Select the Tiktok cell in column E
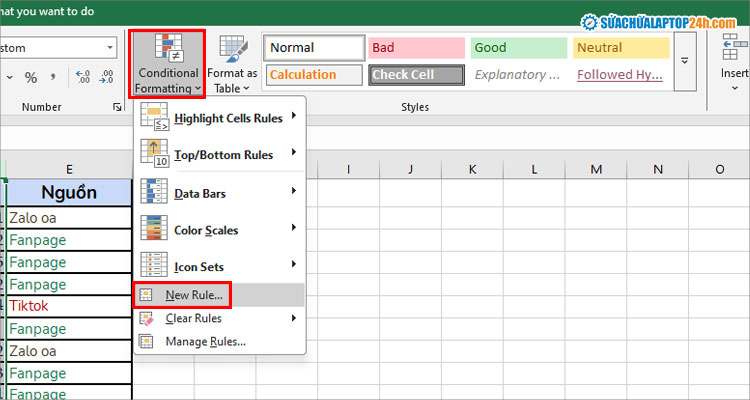The height and width of the screenshot is (400, 750). tap(69, 306)
